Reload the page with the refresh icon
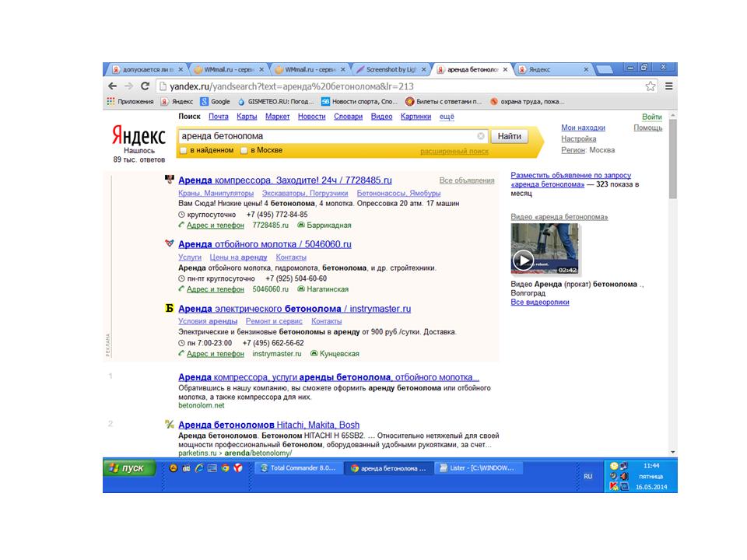 coord(145,86)
